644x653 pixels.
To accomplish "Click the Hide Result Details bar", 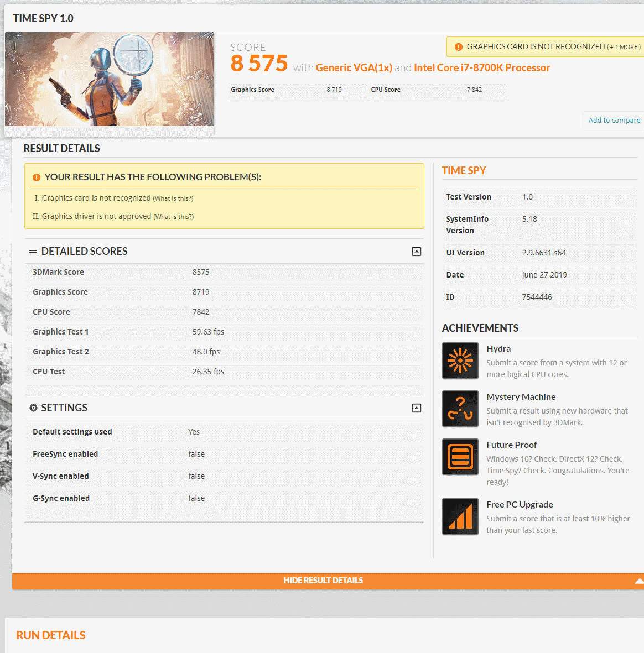I will point(323,581).
